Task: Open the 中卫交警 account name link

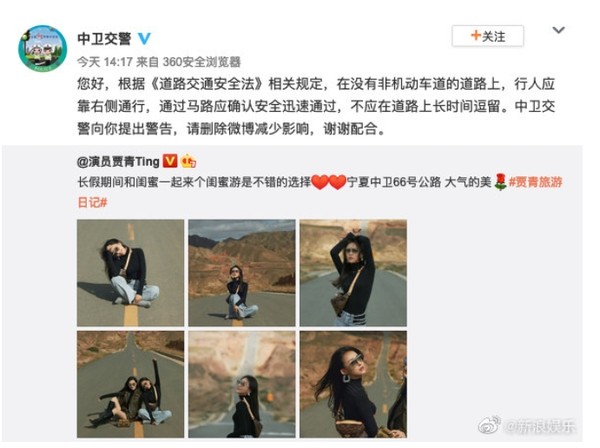Action: (104, 39)
